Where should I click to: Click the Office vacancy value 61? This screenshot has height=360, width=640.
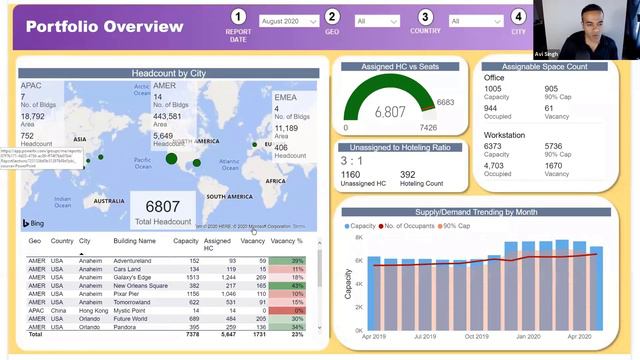click(x=549, y=108)
